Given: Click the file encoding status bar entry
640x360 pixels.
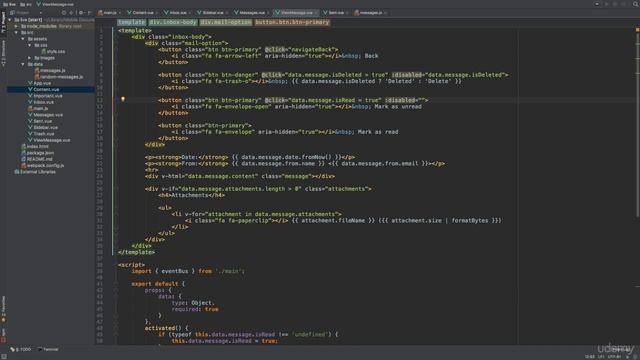Looking at the screenshot, I should tap(615, 357).
